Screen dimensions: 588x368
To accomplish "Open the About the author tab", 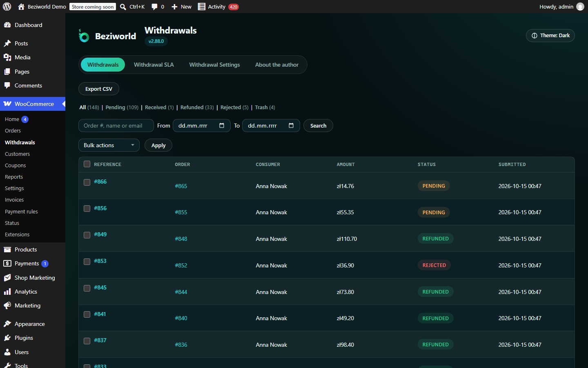I will pyautogui.click(x=277, y=65).
